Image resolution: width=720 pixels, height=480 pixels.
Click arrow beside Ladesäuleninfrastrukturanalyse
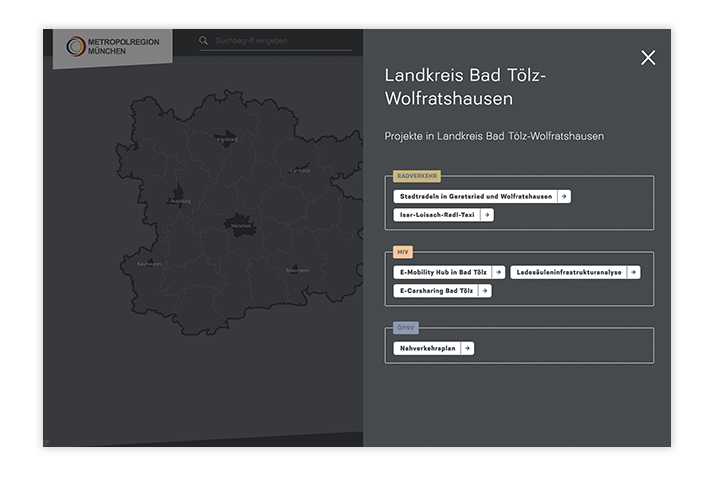(x=634, y=272)
